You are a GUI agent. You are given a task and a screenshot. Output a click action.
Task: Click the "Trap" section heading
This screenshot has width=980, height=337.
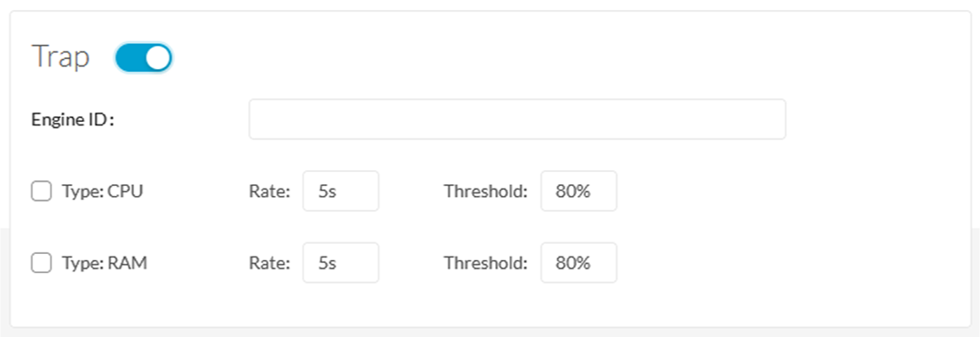(x=61, y=57)
